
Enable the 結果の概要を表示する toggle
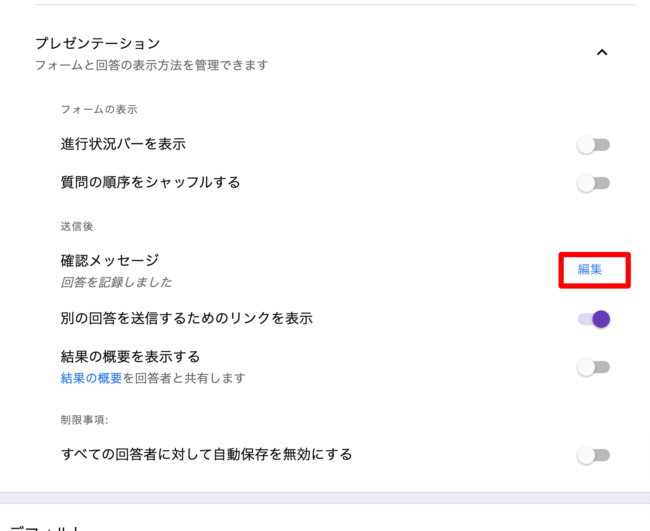(594, 367)
